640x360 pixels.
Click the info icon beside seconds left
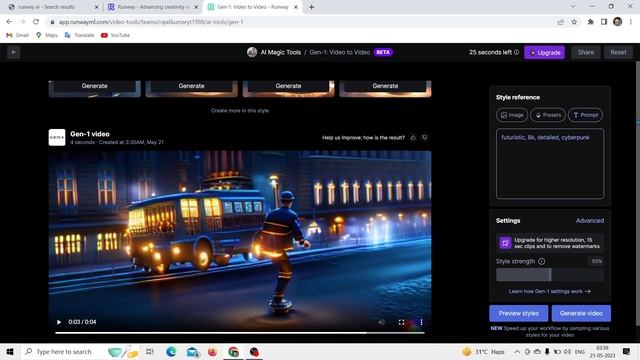tap(516, 52)
